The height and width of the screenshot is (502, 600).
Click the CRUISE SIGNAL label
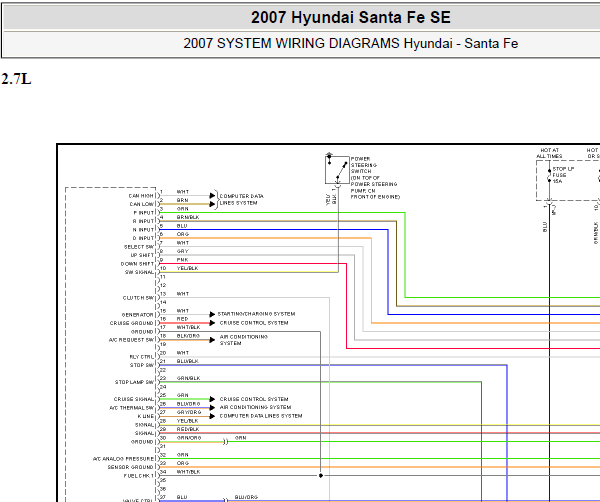tap(134, 399)
